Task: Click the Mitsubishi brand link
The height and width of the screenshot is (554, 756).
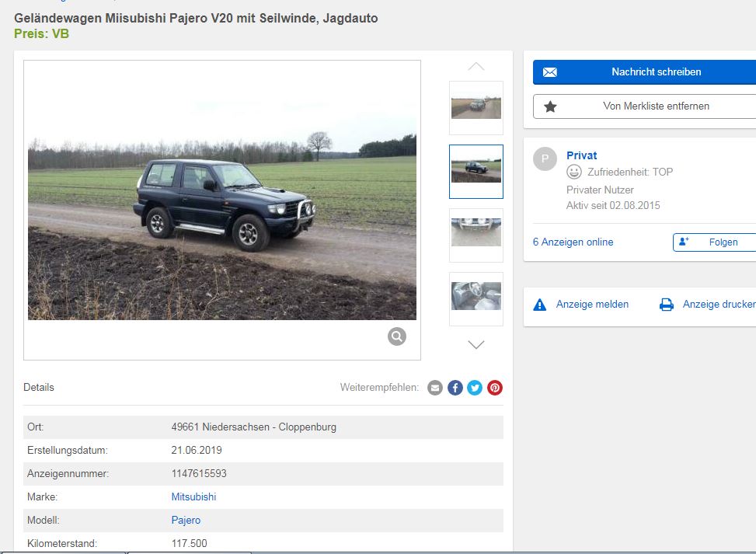Action: click(x=193, y=497)
